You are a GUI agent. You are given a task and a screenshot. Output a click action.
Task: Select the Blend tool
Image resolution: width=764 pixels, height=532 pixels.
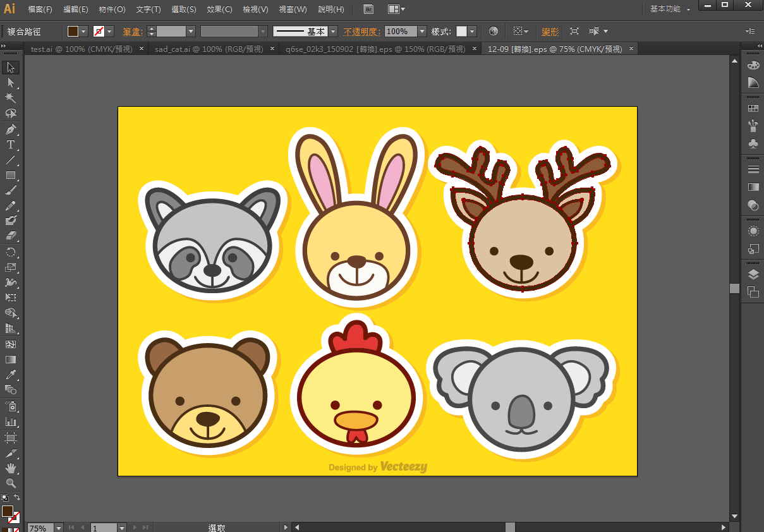click(x=11, y=390)
